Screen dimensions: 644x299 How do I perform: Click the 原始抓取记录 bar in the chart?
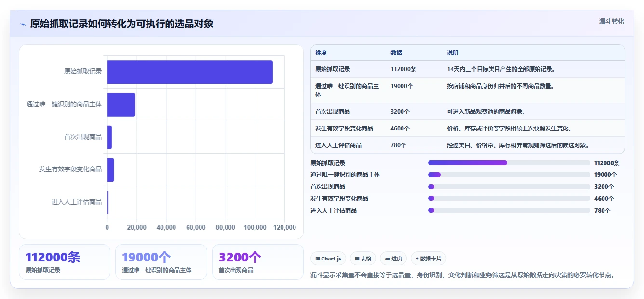pyautogui.click(x=190, y=72)
